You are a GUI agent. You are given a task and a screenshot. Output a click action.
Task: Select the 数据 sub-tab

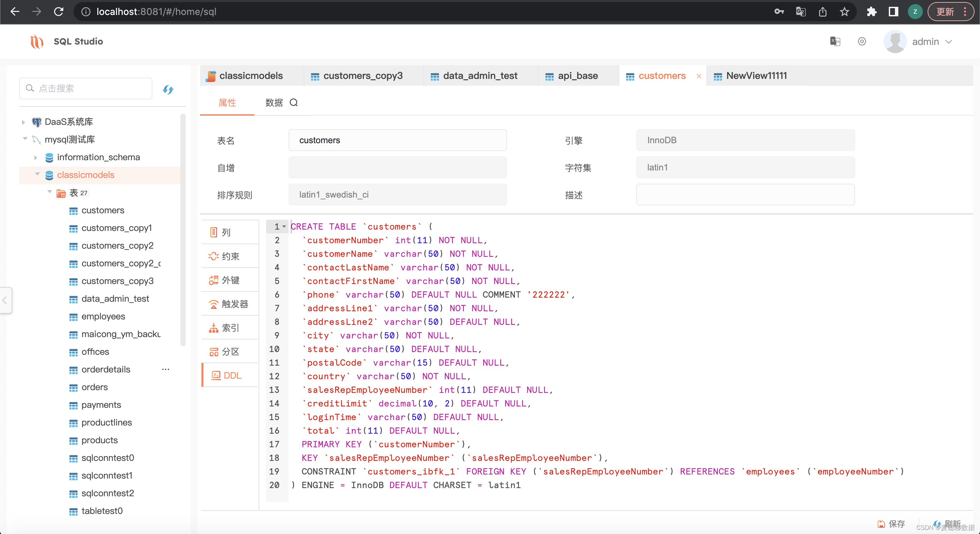[274, 103]
